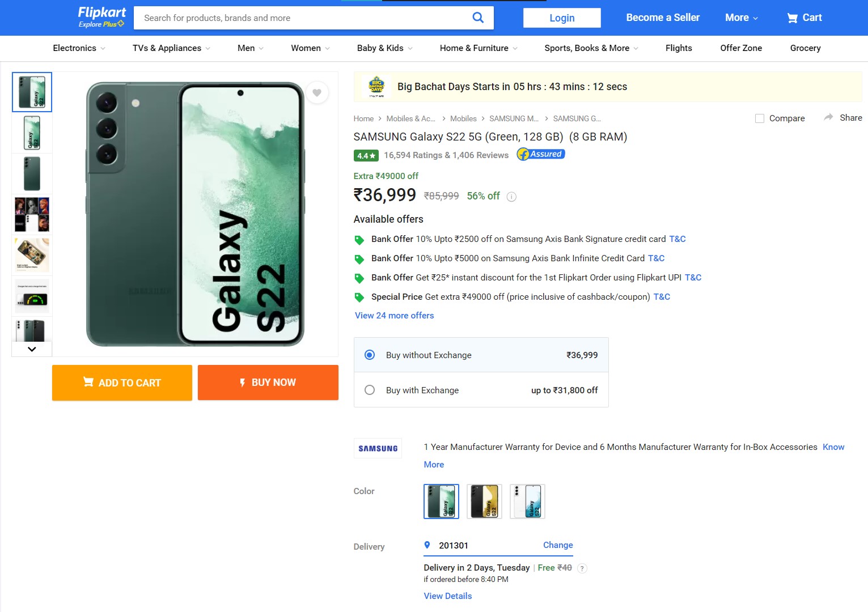
Task: Click the ADD TO CART button
Action: click(x=121, y=382)
